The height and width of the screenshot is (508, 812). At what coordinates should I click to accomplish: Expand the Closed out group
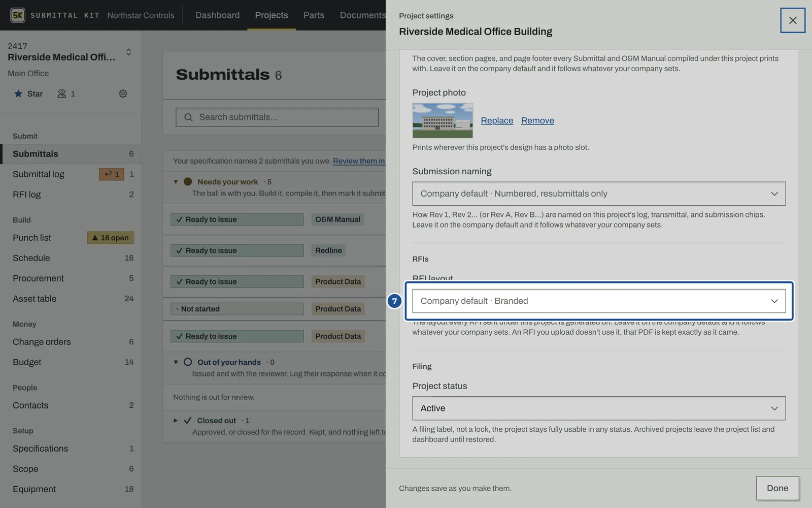[x=176, y=421]
